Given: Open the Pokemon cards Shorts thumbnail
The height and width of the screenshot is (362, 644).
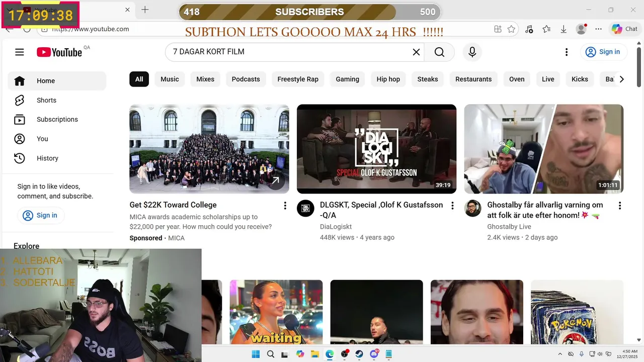Looking at the screenshot, I should (577, 312).
